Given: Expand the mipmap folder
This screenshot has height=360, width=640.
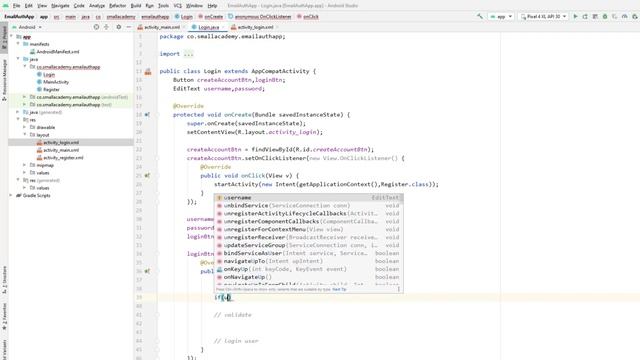Looking at the screenshot, I should (x=25, y=165).
